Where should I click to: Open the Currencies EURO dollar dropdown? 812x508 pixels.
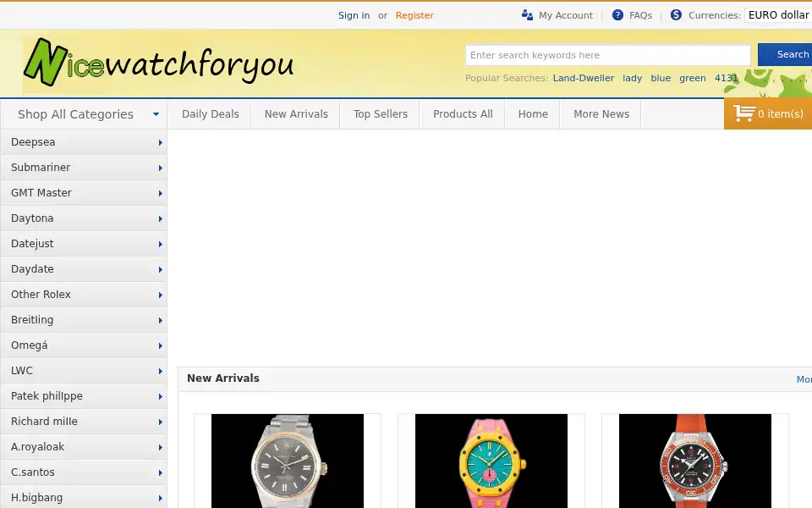coord(778,15)
